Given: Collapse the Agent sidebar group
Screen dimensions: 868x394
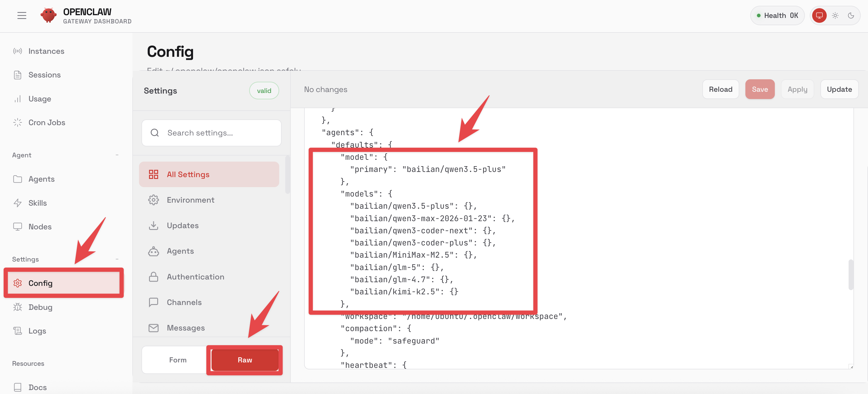Looking at the screenshot, I should tap(117, 155).
